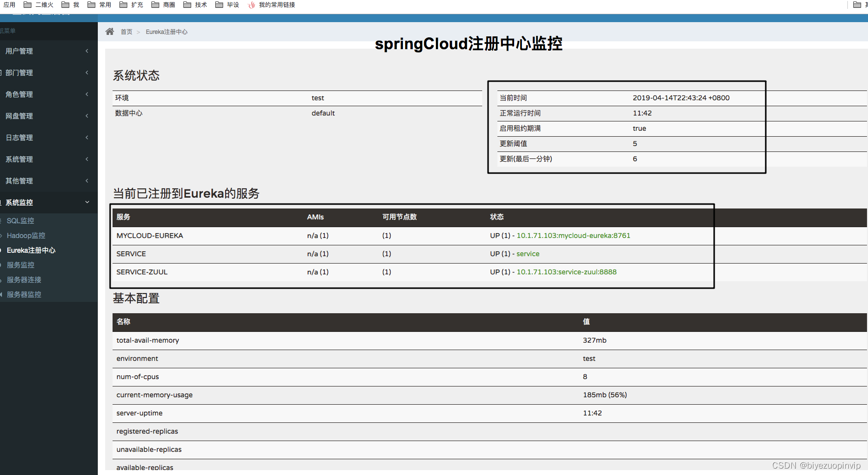Screen dimensions: 868x475
Task: Expand the 用户管理 menu
Action: (49, 51)
